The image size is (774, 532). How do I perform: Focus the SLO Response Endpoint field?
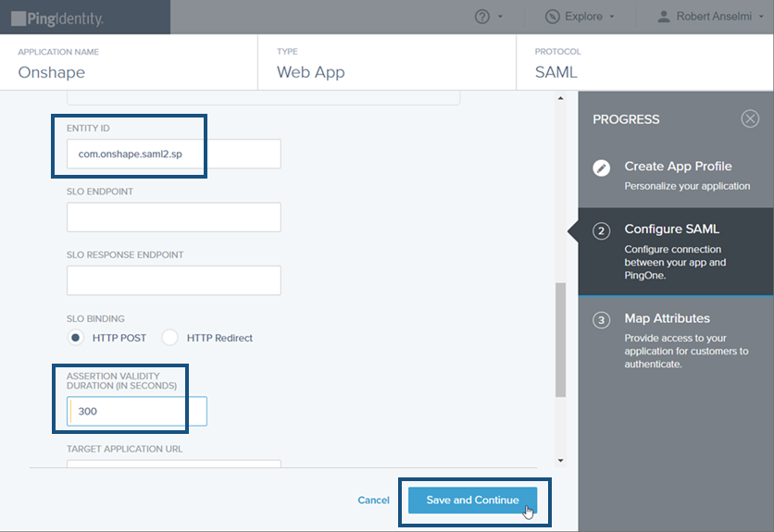pos(174,280)
